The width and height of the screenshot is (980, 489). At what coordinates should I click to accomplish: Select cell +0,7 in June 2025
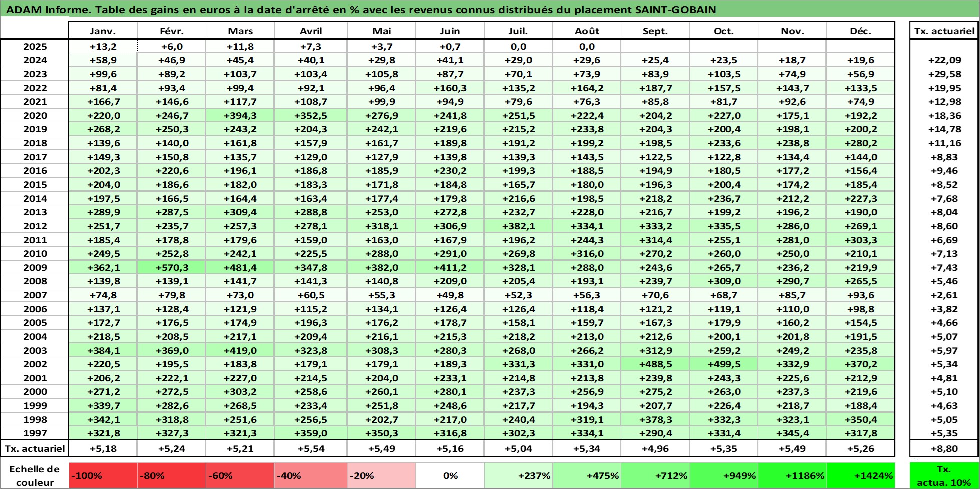click(450, 47)
